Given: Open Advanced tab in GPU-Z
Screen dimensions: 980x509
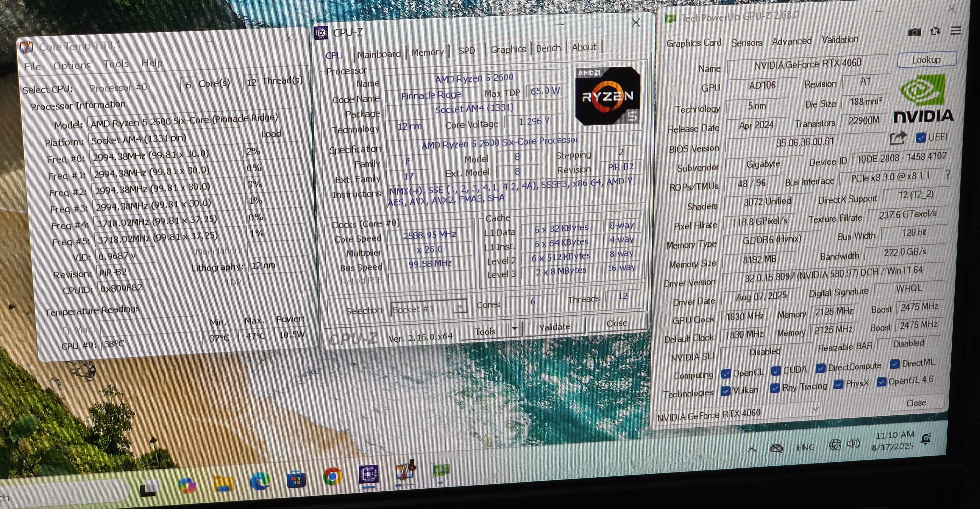Looking at the screenshot, I should pos(792,41).
